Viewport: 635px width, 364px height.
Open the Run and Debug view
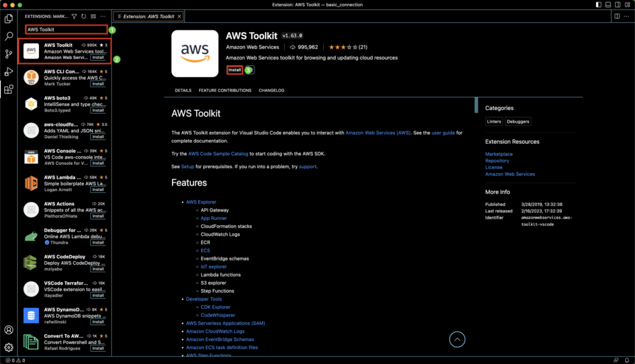click(x=8, y=71)
